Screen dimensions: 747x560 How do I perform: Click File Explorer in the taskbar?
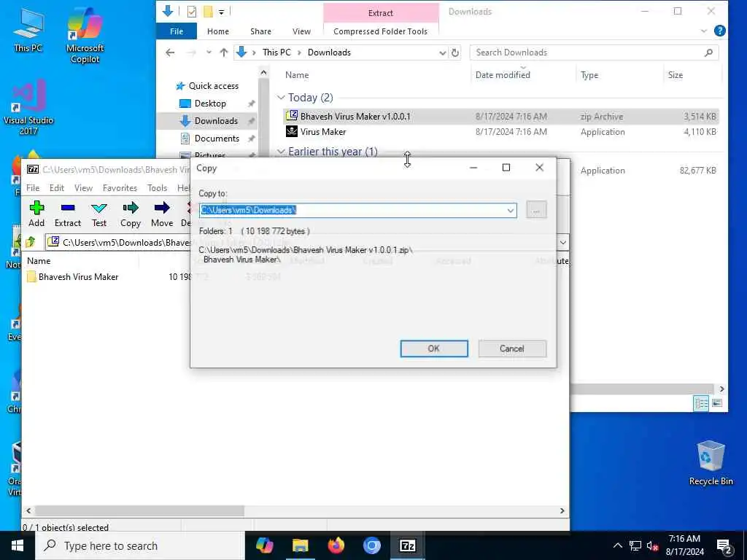[x=300, y=545]
